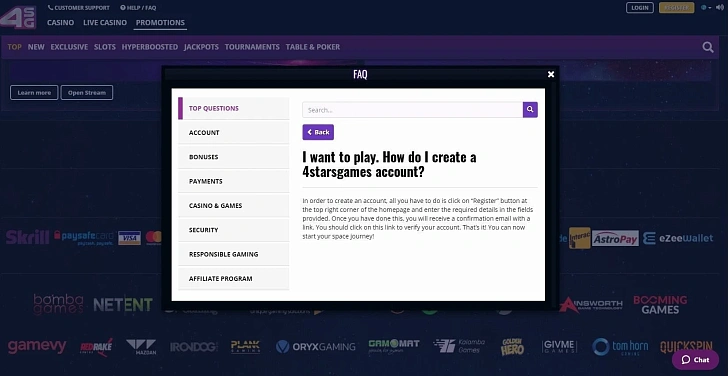Select Security FAQ section
728x376 pixels.
[x=234, y=230]
